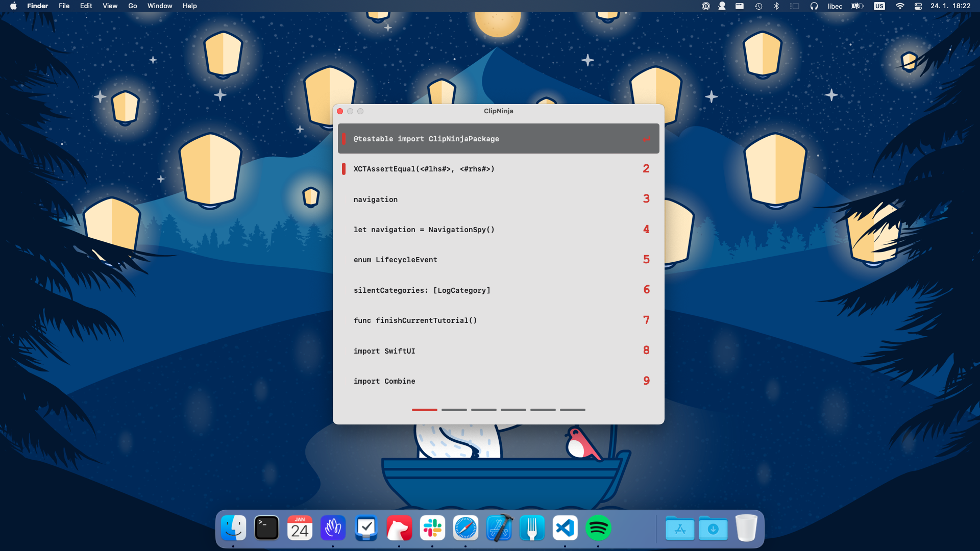The image size is (980, 551).
Task: Open the Fork git client in Dock
Action: 532,528
